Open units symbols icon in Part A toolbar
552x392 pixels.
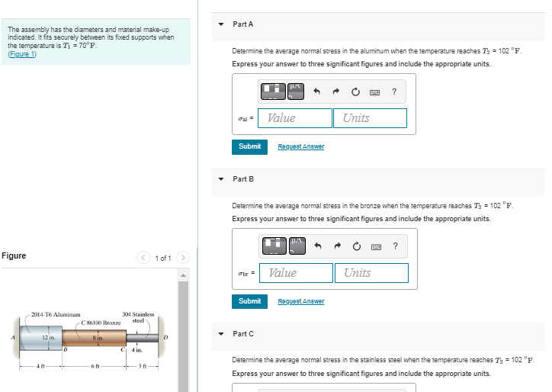pos(296,92)
